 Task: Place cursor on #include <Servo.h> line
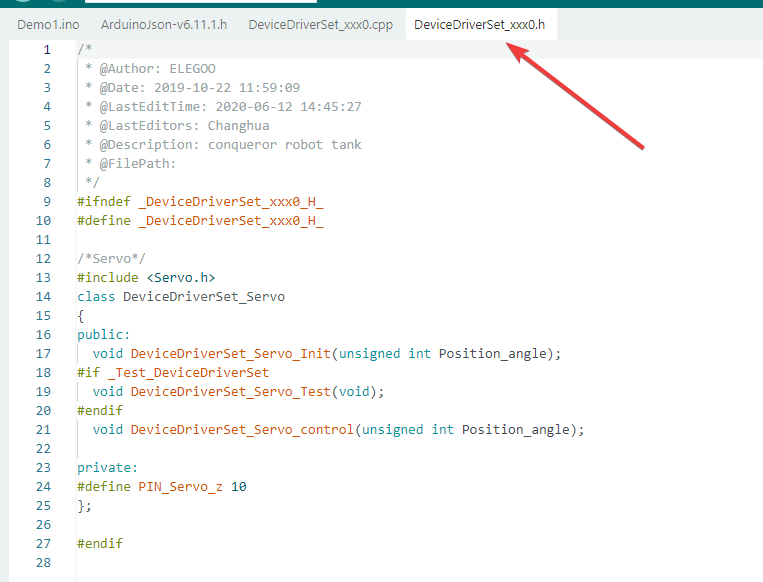pyautogui.click(x=146, y=277)
